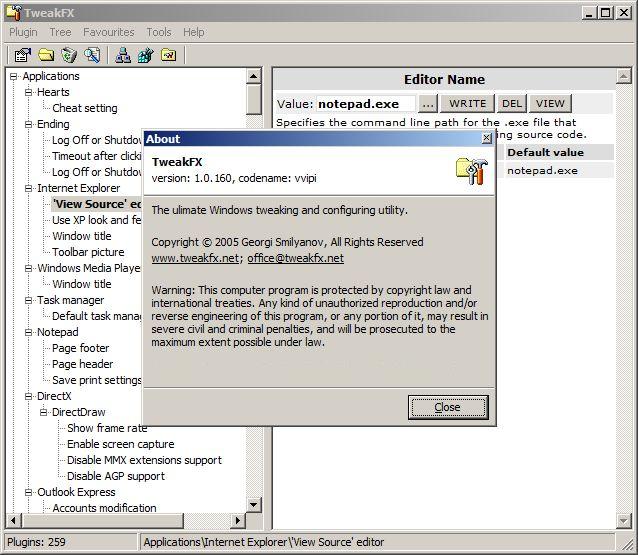
Task: Select the Page footer tree item
Action: point(81,348)
